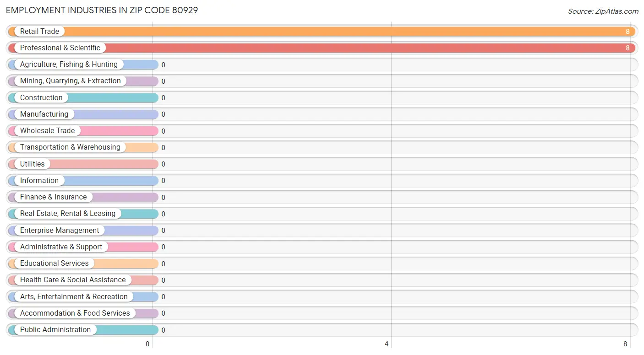Click the axis tick label 4
This screenshot has height=355, width=644.
(387, 344)
